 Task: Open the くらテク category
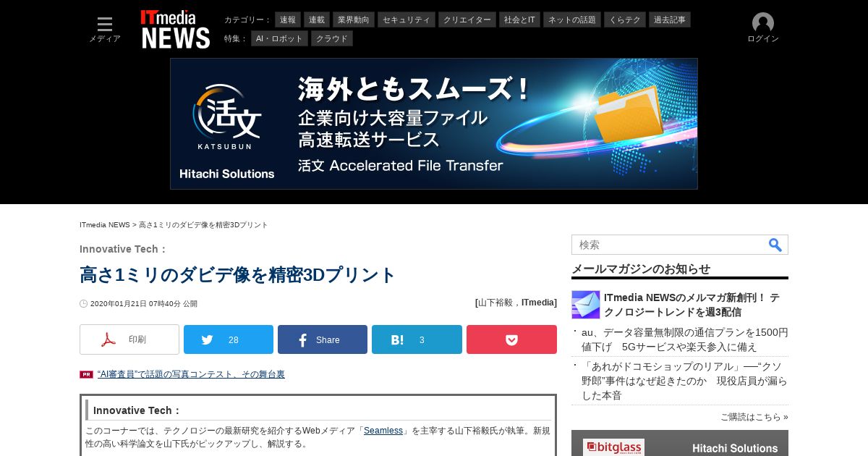point(625,20)
